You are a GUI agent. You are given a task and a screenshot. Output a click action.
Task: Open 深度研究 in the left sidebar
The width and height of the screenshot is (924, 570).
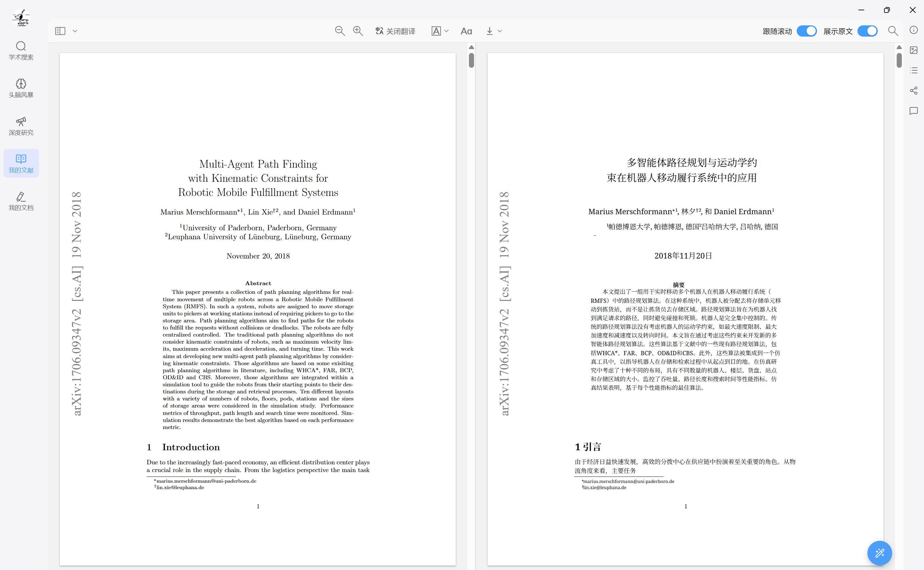[x=21, y=126]
